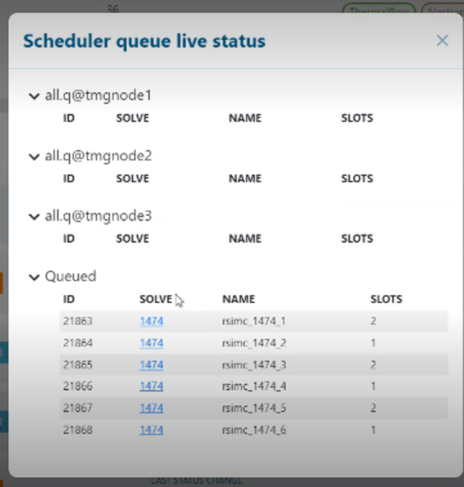Image resolution: width=464 pixels, height=487 pixels.
Task: Select job ID 21865 cell
Action: (x=78, y=365)
